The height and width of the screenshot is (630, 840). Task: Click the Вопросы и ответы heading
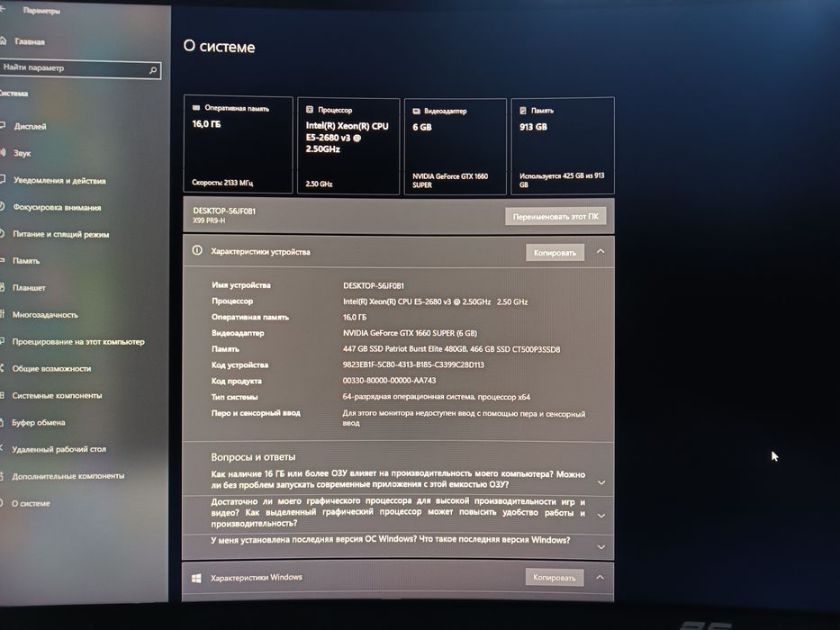pyautogui.click(x=253, y=457)
